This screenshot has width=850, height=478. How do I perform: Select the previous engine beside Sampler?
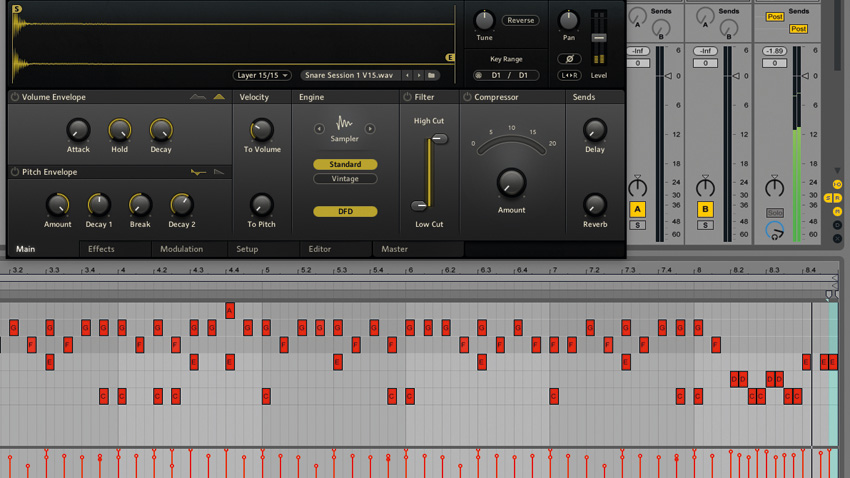(x=319, y=128)
